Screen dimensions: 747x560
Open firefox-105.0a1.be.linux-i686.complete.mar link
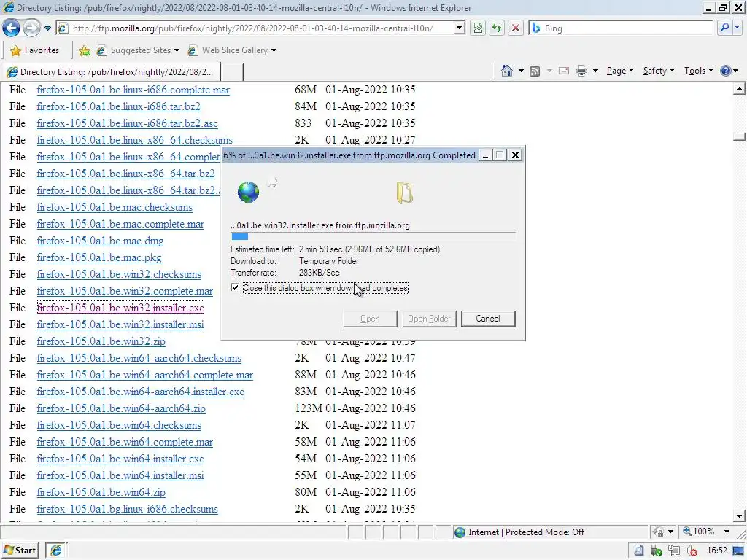[133, 90]
